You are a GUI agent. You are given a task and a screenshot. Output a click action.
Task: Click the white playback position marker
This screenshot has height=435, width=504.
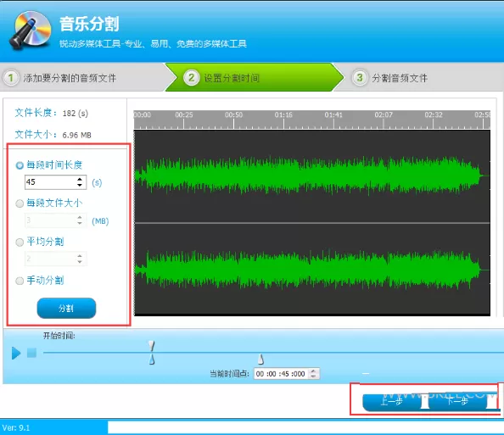click(260, 360)
